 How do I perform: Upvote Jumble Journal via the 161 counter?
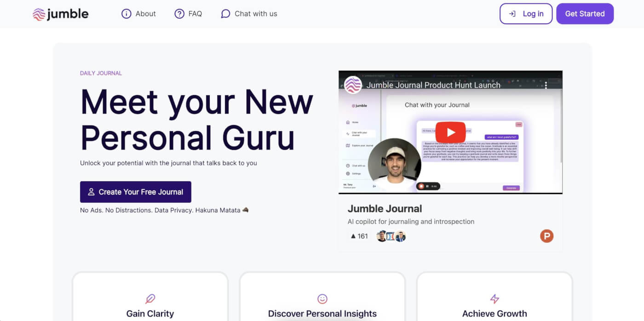point(359,236)
